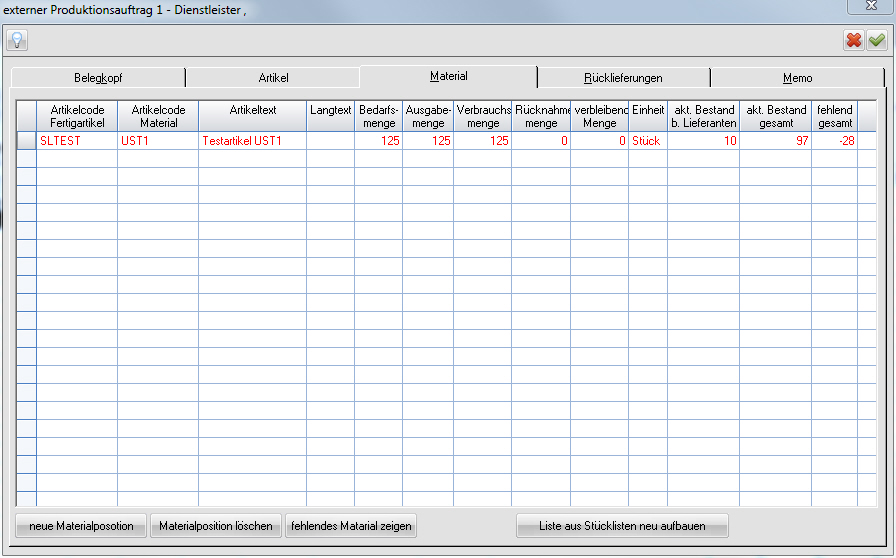The height and width of the screenshot is (558, 896).
Task: Cancel with the red X icon
Action: [854, 40]
